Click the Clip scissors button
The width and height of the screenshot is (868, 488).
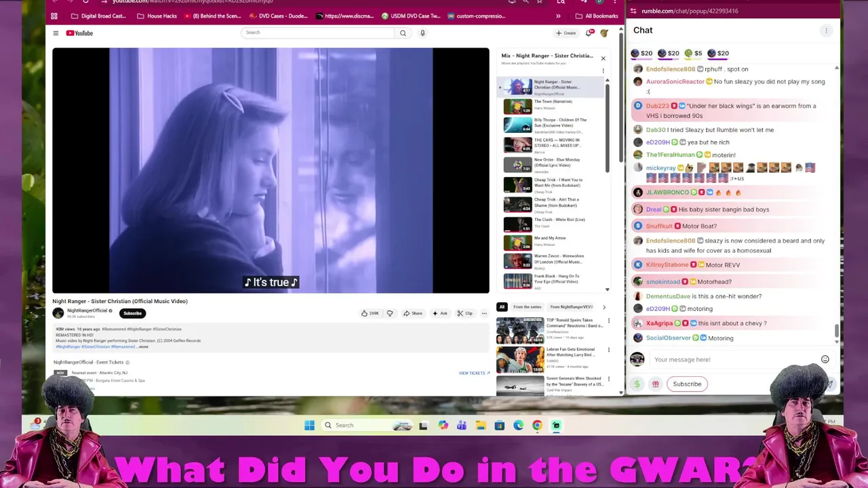[465, 313]
